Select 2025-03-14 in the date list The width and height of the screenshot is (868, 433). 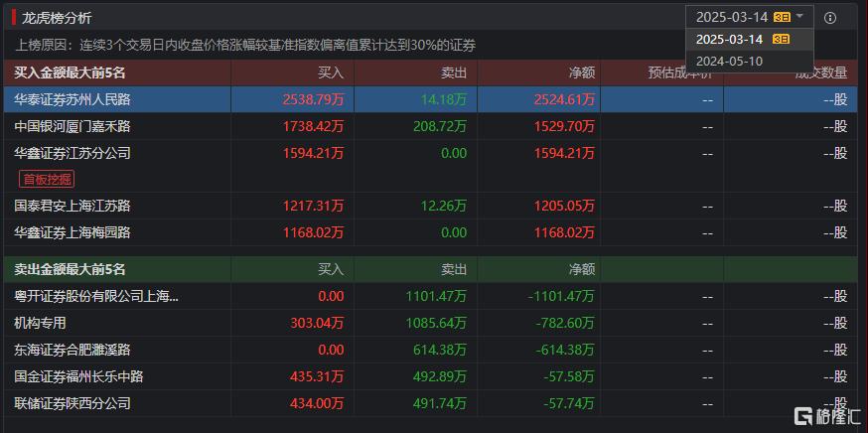[x=750, y=40]
